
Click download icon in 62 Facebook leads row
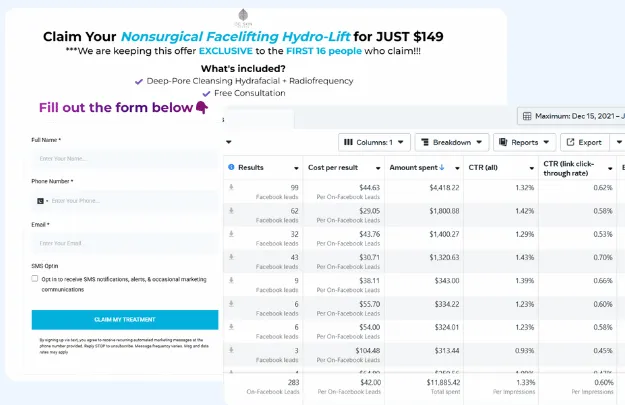click(231, 210)
